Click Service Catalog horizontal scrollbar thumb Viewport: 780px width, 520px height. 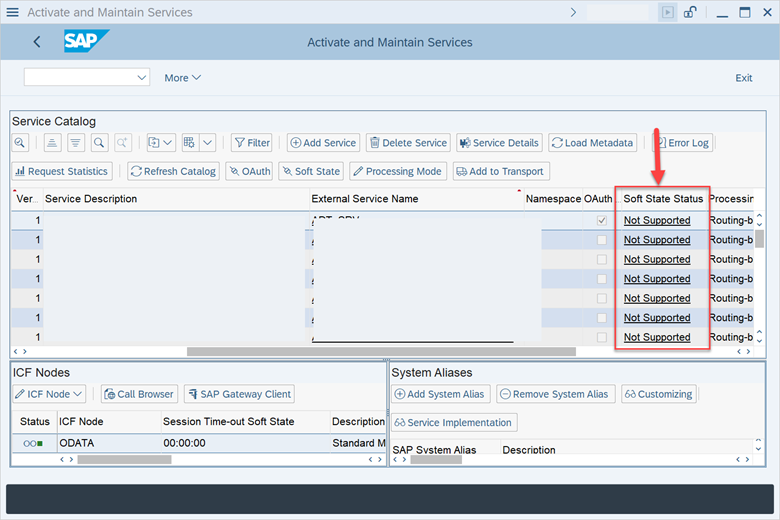tap(381, 351)
